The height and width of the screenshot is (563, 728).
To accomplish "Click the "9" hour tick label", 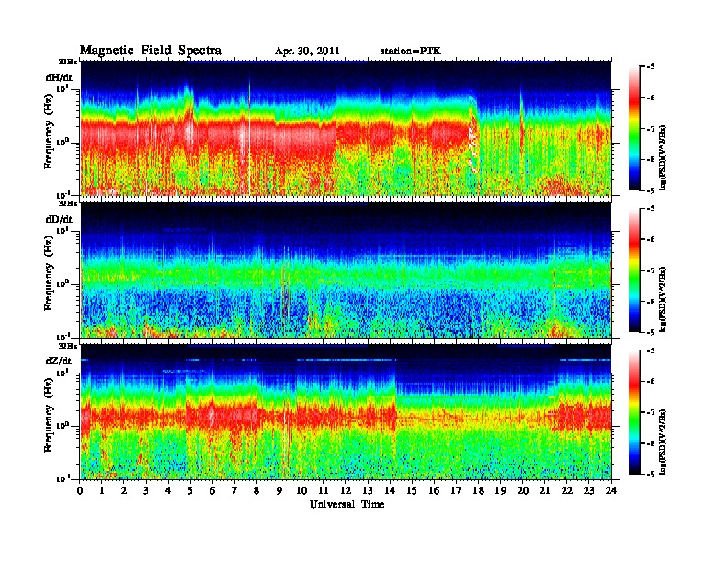I will pyautogui.click(x=279, y=491).
